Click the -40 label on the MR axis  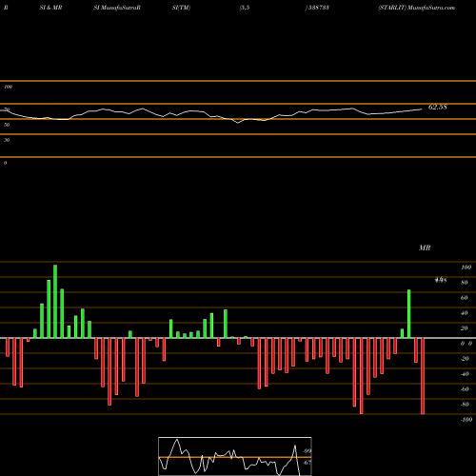[465, 374]
